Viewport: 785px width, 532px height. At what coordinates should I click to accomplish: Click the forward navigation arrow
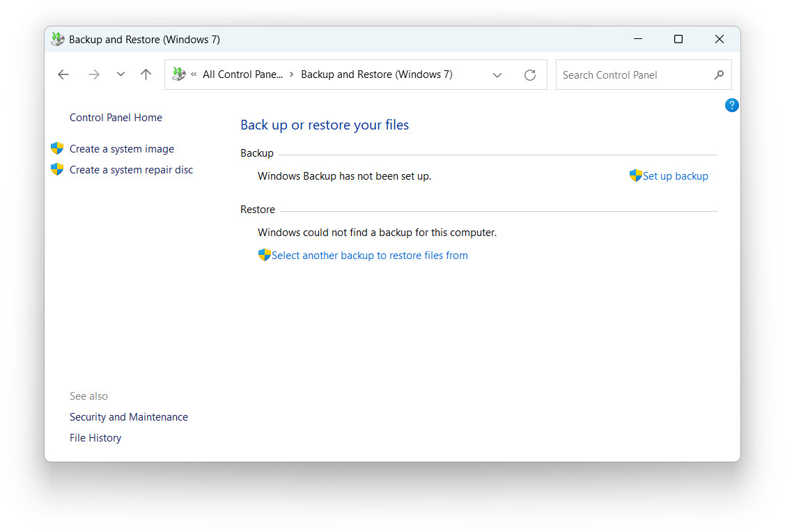(93, 75)
